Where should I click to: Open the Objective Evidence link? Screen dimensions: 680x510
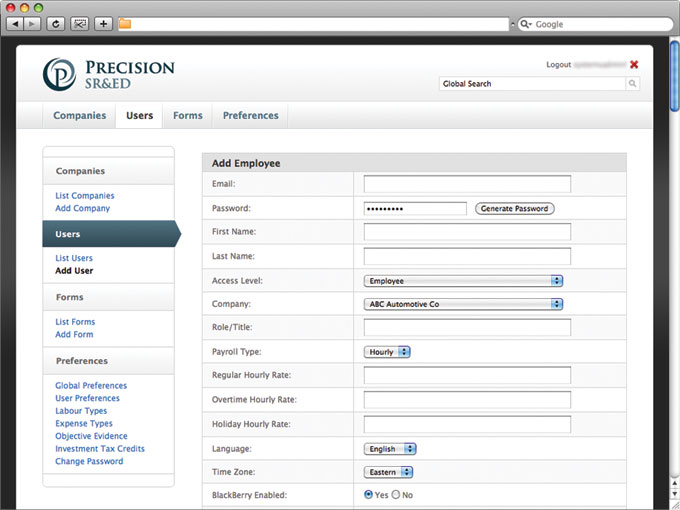(x=91, y=436)
